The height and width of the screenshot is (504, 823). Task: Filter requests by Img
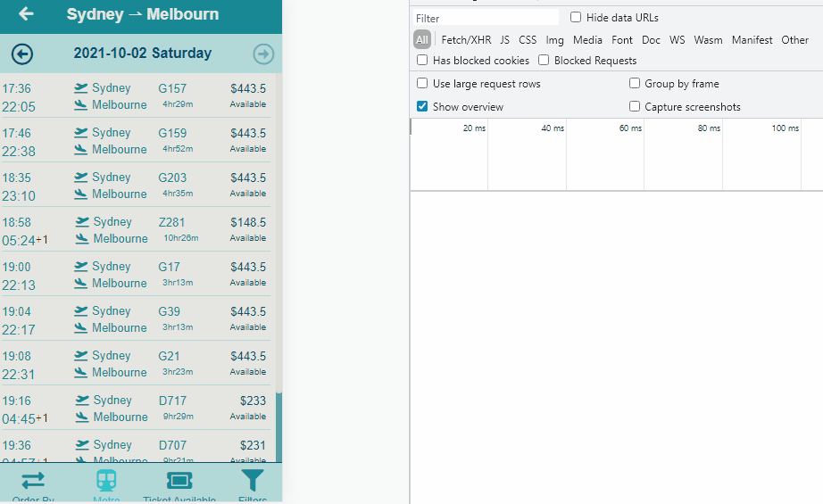555,40
